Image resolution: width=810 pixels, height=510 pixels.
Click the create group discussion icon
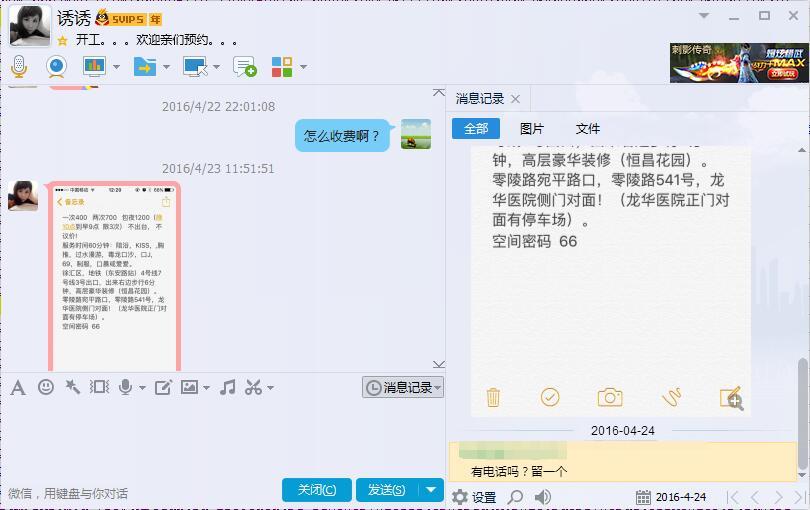coord(244,67)
